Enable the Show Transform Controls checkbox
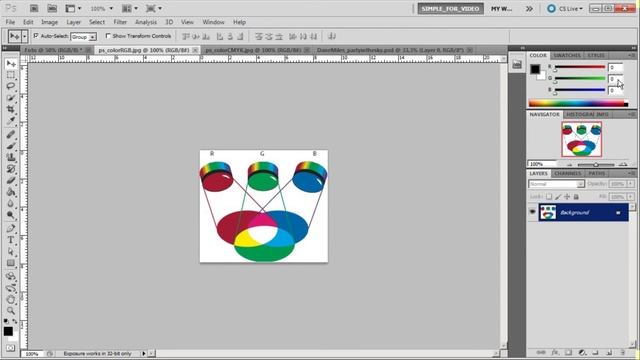 108,36
